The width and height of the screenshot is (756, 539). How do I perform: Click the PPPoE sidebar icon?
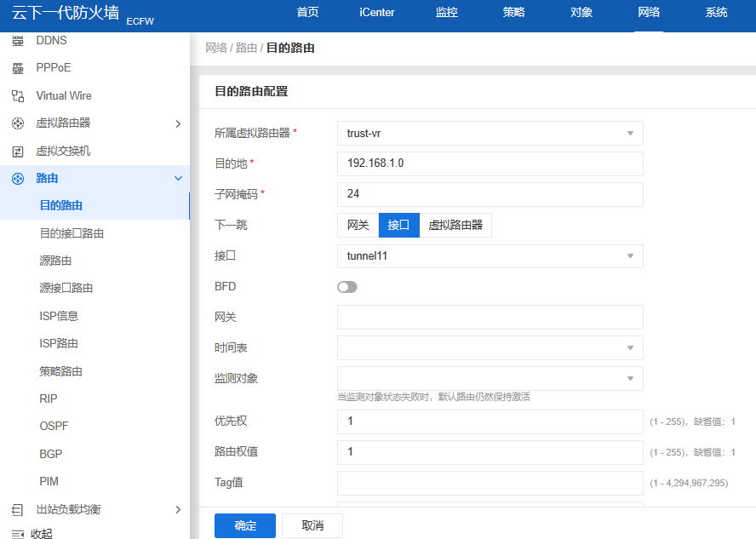point(18,68)
